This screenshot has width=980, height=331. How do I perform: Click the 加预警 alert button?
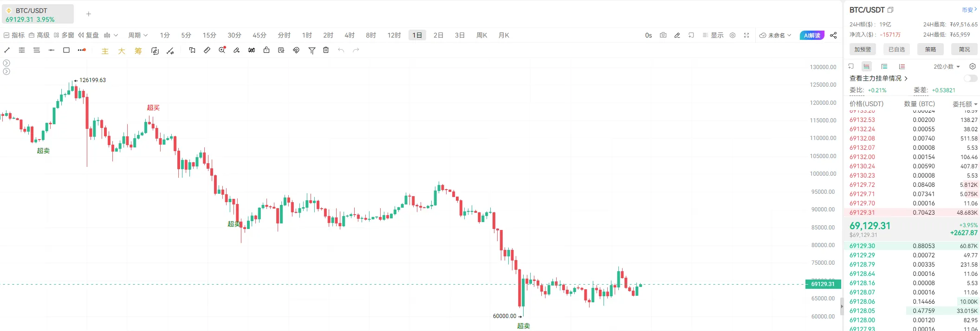863,49
